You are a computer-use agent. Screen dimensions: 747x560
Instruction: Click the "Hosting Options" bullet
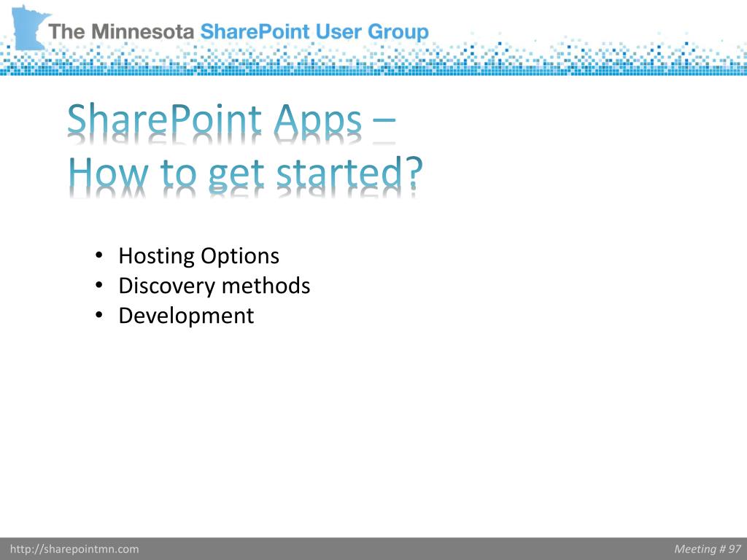198,256
